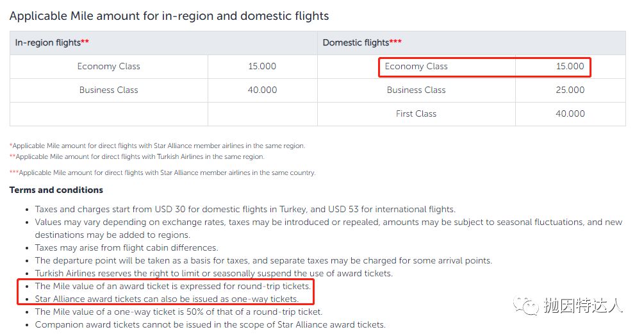
Task: Click the Companion award tickets bullet
Action: (x=210, y=325)
